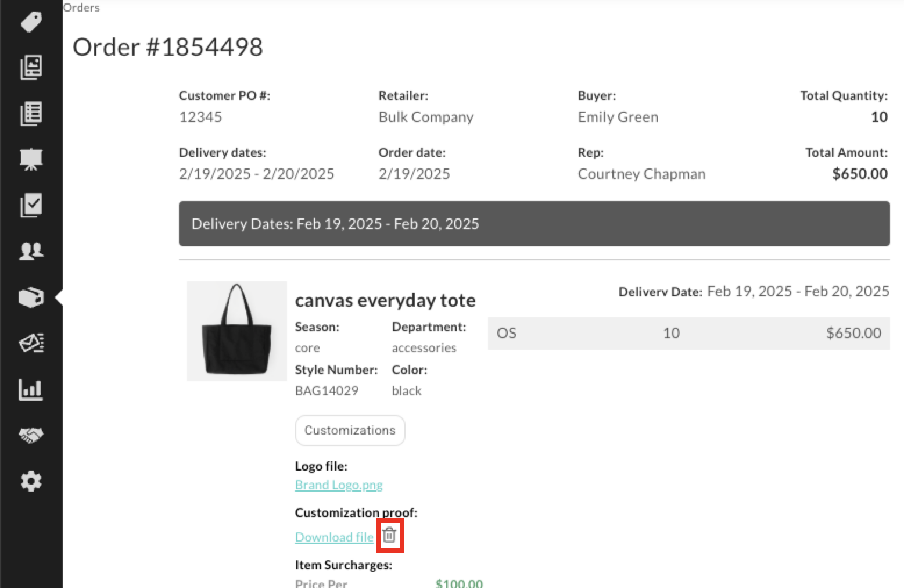904x588 pixels.
Task: Click the Total Amount value $650.00
Action: pos(860,174)
